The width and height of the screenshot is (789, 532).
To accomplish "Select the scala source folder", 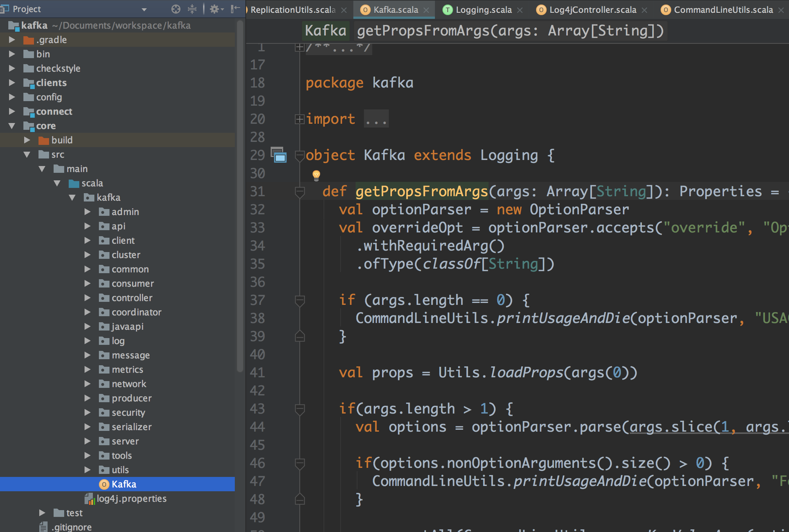I will click(117, 183).
